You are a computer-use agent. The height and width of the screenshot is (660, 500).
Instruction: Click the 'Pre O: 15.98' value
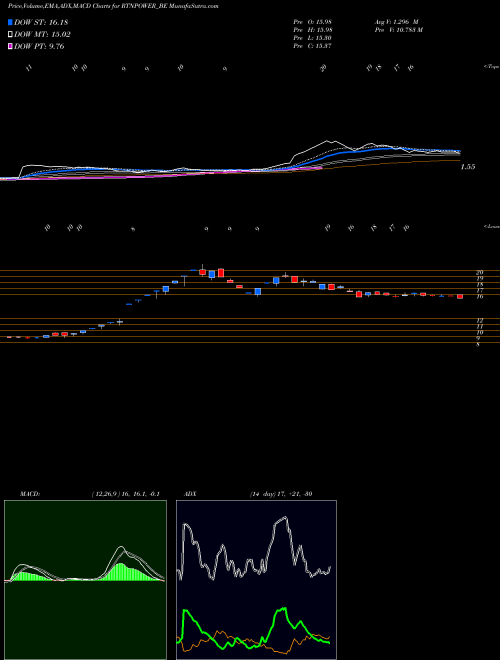point(312,22)
